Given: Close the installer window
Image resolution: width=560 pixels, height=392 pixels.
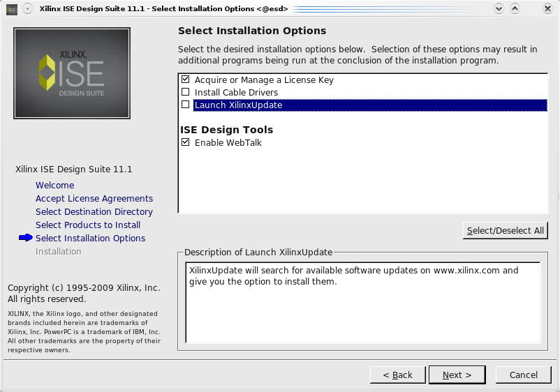Looking at the screenshot, I should 547,8.
